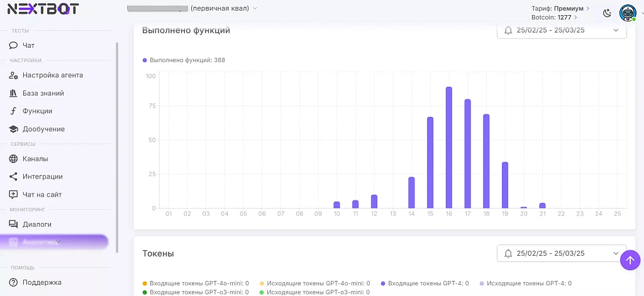Open the date range dropdown for Выполнено функций
644x296 pixels.
click(x=562, y=30)
